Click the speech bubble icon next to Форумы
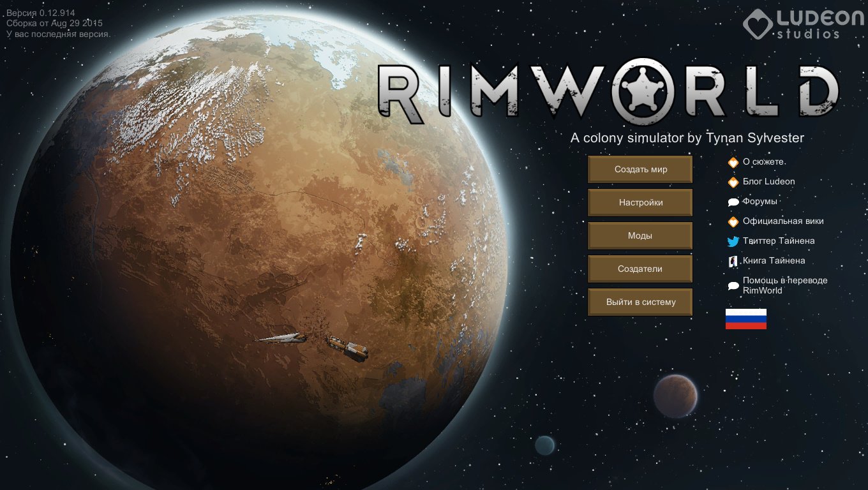Viewport: 868px width, 490px height. pyautogui.click(x=733, y=202)
